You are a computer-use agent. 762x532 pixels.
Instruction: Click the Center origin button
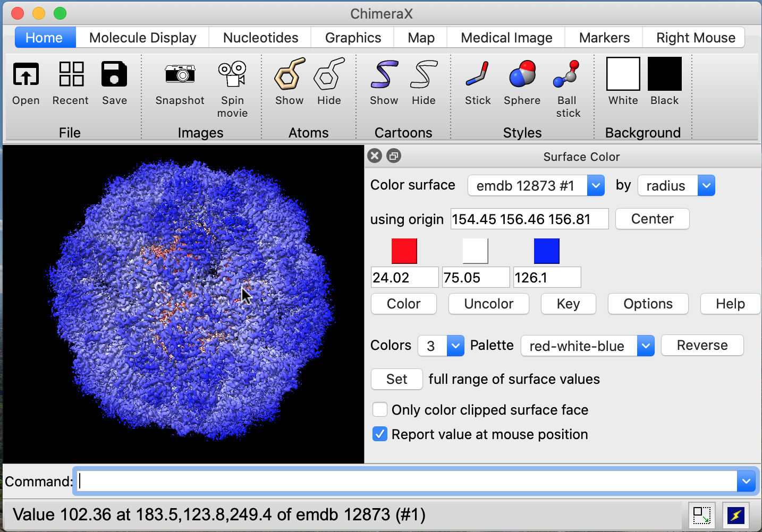pos(652,219)
